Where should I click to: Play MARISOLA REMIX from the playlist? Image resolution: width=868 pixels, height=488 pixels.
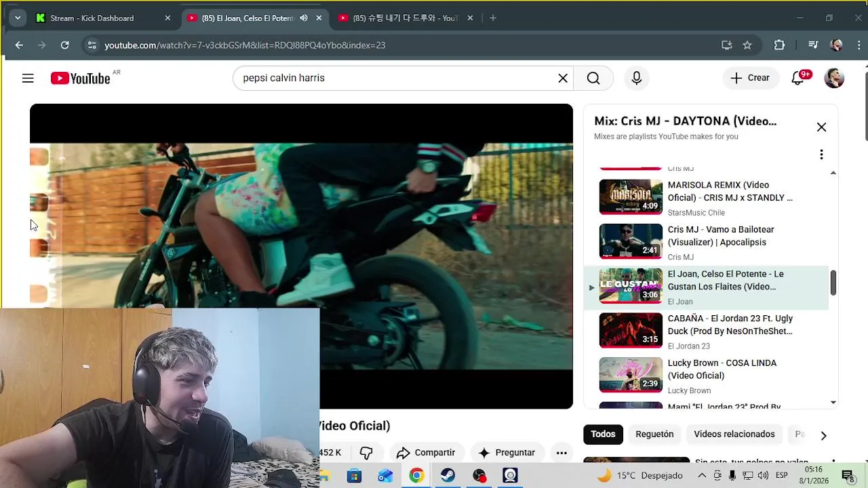click(706, 197)
